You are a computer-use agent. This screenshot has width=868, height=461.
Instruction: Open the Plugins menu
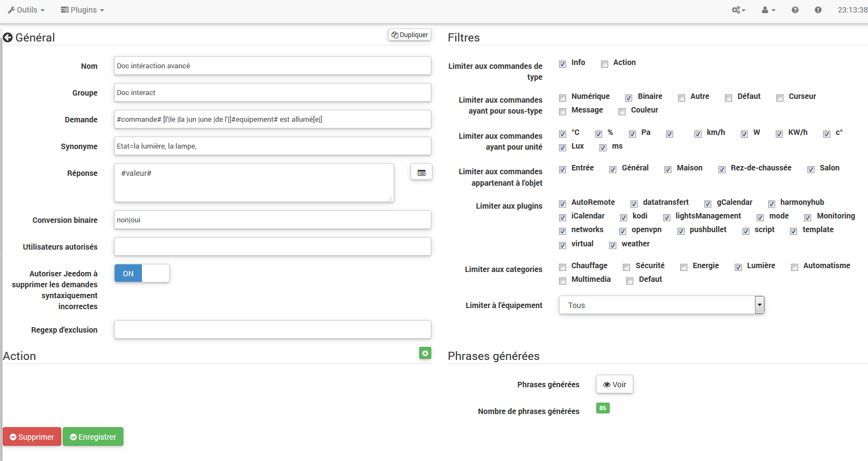pos(82,10)
